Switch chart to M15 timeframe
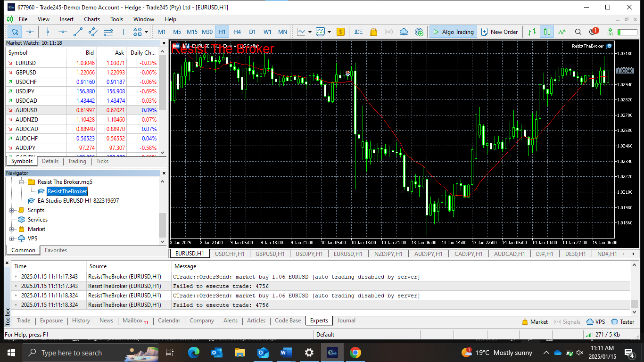The height and width of the screenshot is (362, 644). click(x=192, y=32)
